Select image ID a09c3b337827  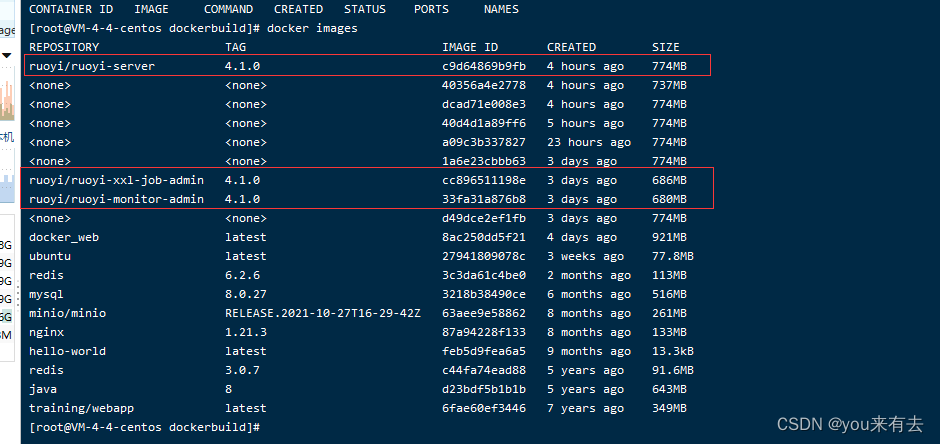pos(484,142)
